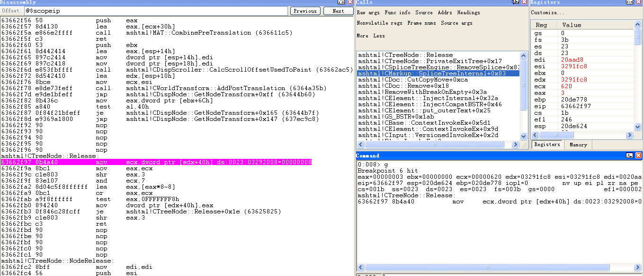Open Customize... in Registers window
Screen dimensions: 644x276
(547, 13)
